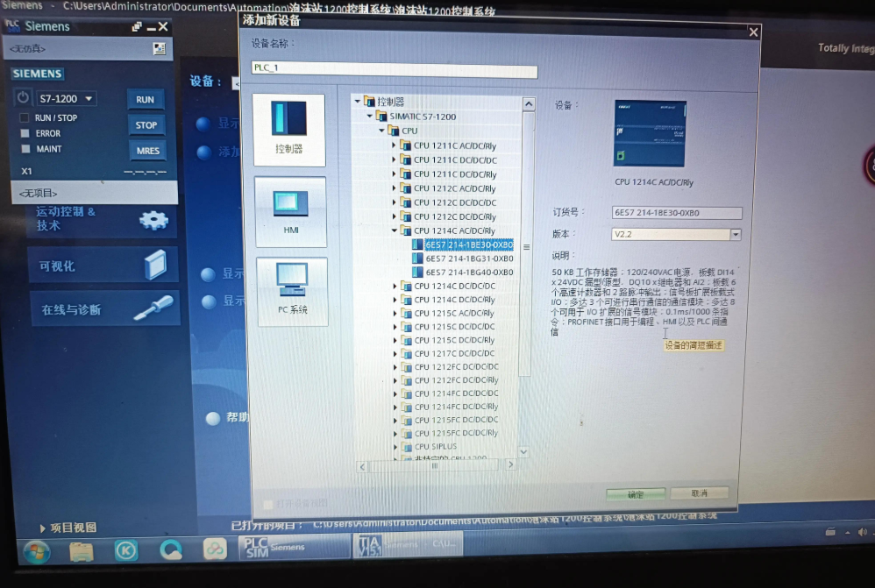Expand CPU 1214C DC/DC/DC node
The height and width of the screenshot is (588, 875).
[395, 286]
